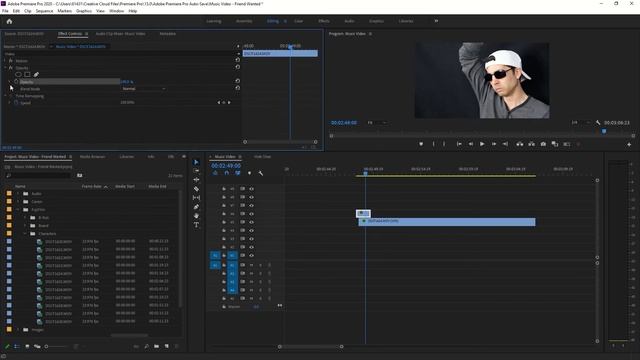
Task: Select the Razor tool
Action: tap(196, 189)
